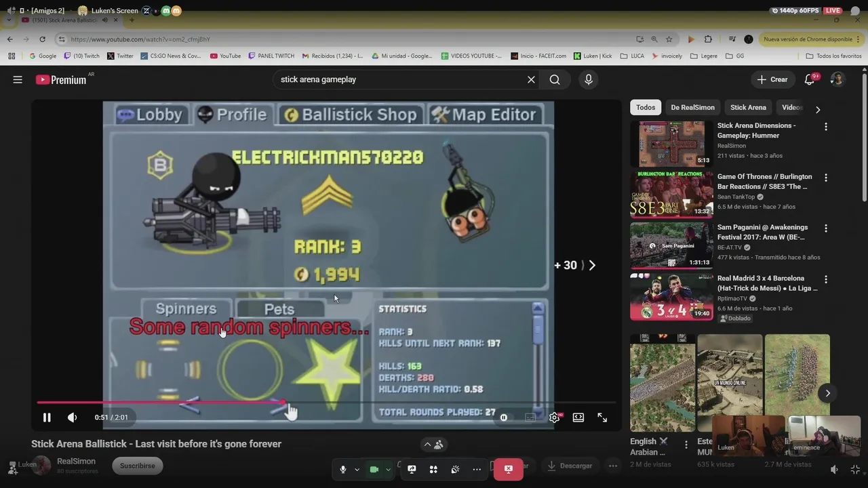Viewport: 868px width, 488px height.
Task: Open the Game Of Thrones Burlington Bar thumbnail
Action: coord(671,195)
